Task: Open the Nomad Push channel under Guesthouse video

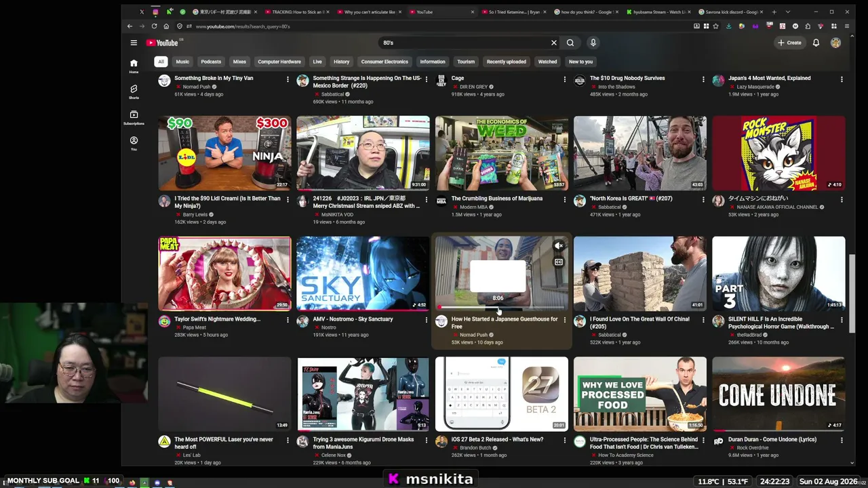Action: [x=473, y=335]
